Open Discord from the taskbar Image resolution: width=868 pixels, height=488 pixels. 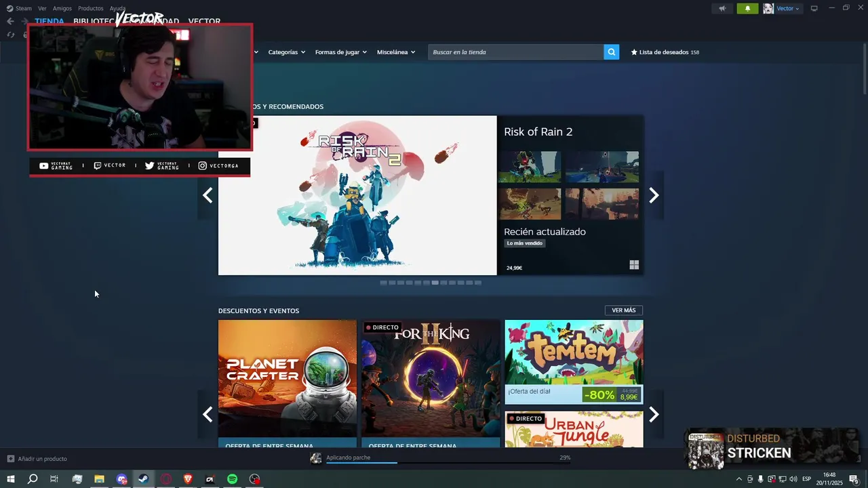pyautogui.click(x=121, y=479)
